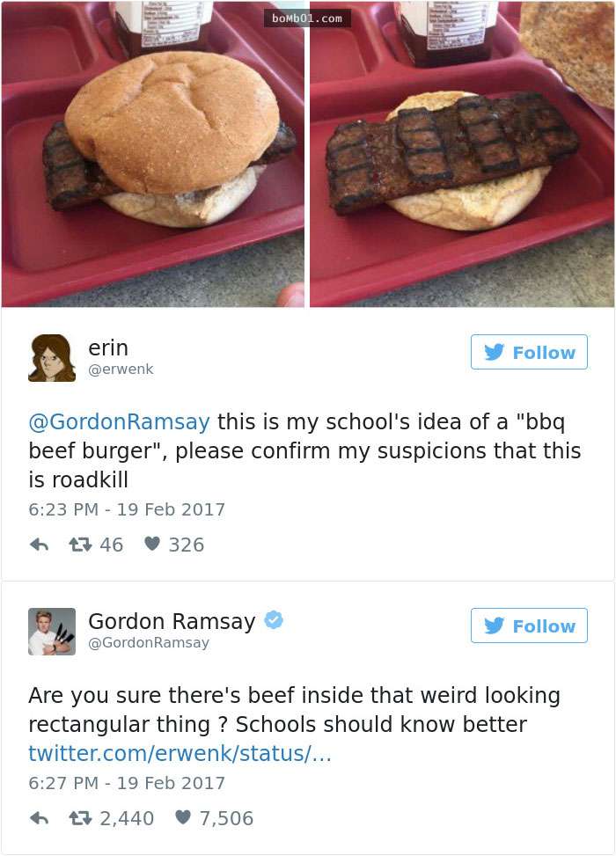Image resolution: width=616 pixels, height=856 pixels.
Task: Open Gordon Ramsay's display name
Action: (x=172, y=621)
